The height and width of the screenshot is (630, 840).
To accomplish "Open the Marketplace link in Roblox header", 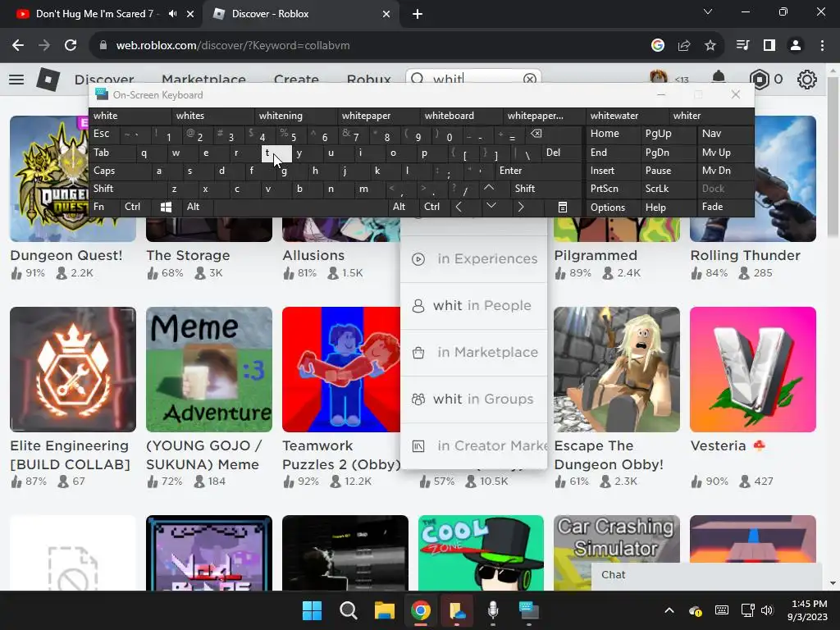I will pyautogui.click(x=203, y=80).
